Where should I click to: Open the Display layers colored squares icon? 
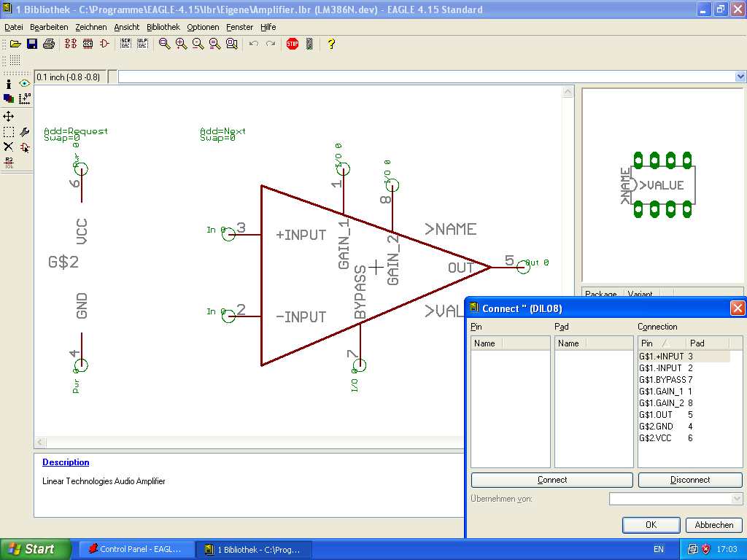(x=9, y=98)
